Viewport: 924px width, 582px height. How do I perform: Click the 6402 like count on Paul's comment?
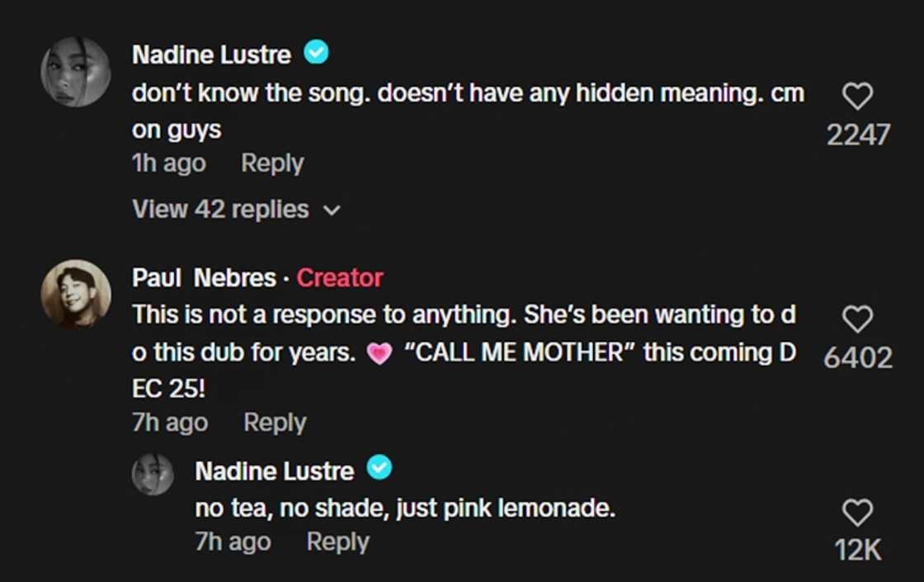(x=858, y=357)
